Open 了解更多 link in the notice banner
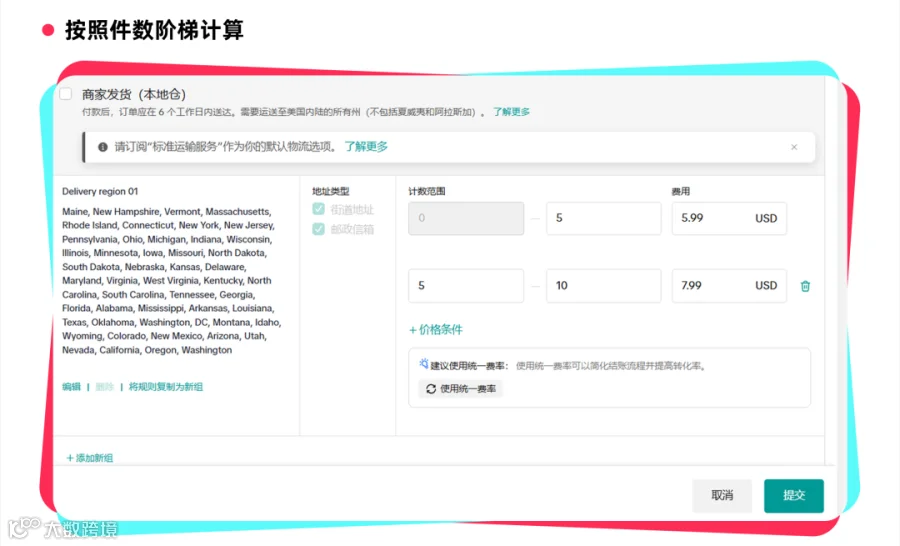900x546 pixels. click(366, 146)
